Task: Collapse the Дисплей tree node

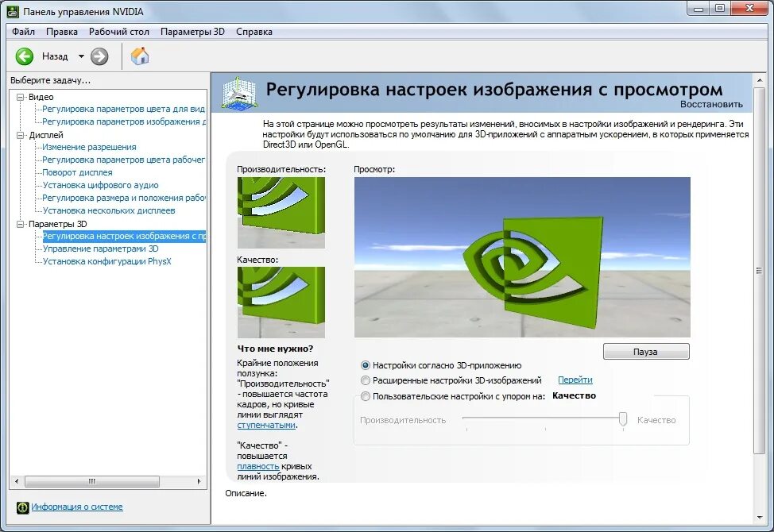Action: click(x=20, y=135)
